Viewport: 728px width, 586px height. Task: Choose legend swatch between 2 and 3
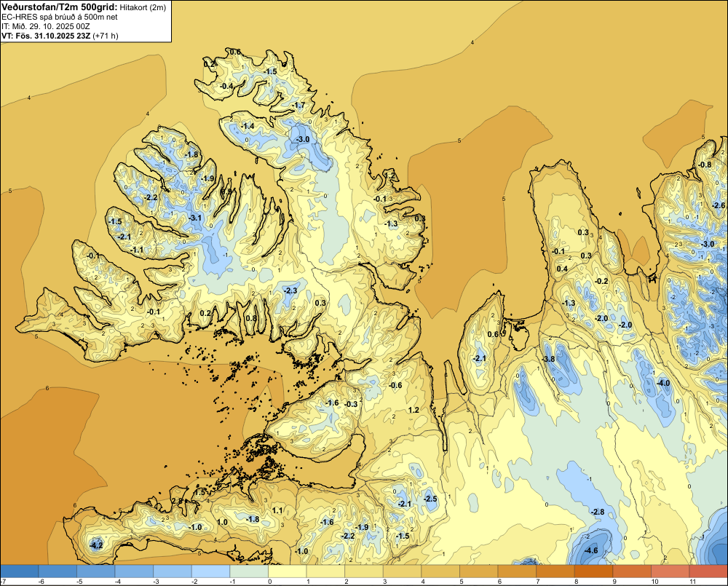(364, 571)
